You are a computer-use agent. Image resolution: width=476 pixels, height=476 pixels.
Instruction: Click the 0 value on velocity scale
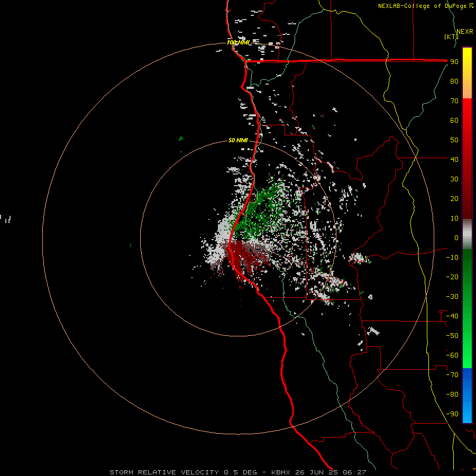point(456,237)
